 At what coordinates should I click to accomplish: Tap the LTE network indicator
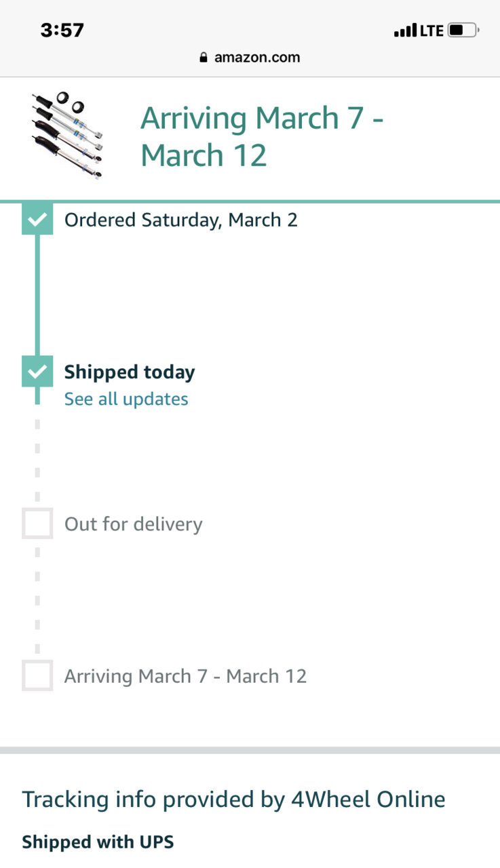click(x=431, y=31)
